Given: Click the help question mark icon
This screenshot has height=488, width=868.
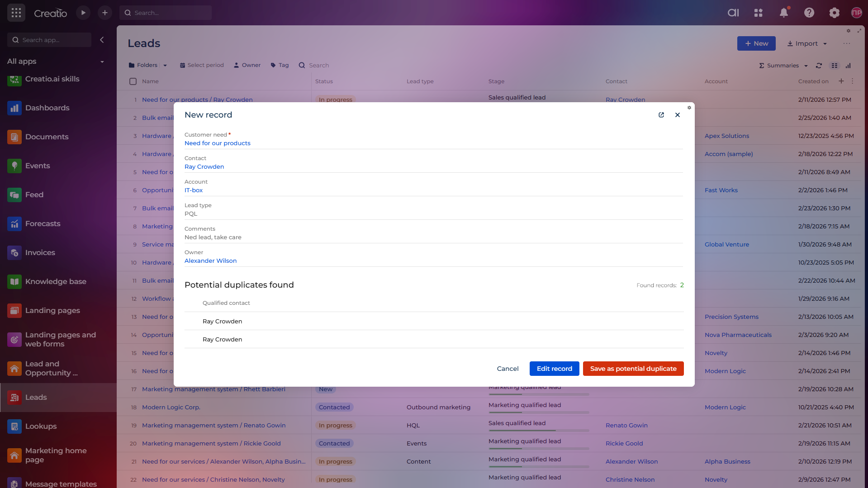Looking at the screenshot, I should coord(809,13).
